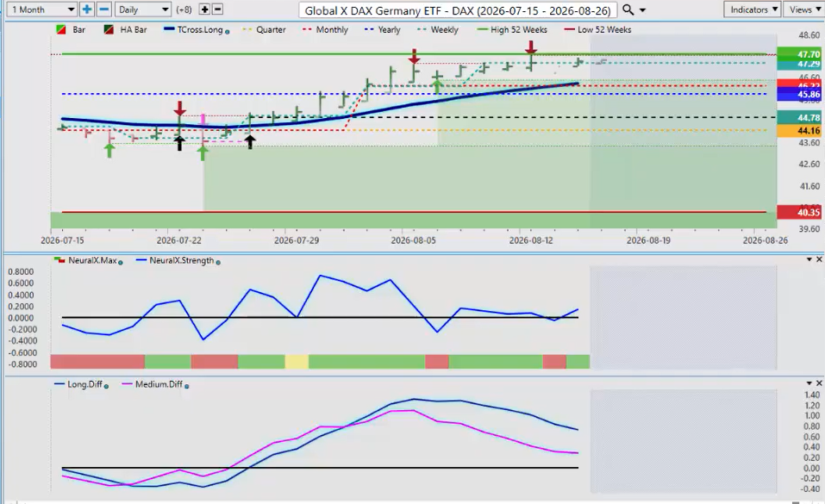Click the blue plus zoom-in button
This screenshot has height=504, width=825.
coord(87,9)
